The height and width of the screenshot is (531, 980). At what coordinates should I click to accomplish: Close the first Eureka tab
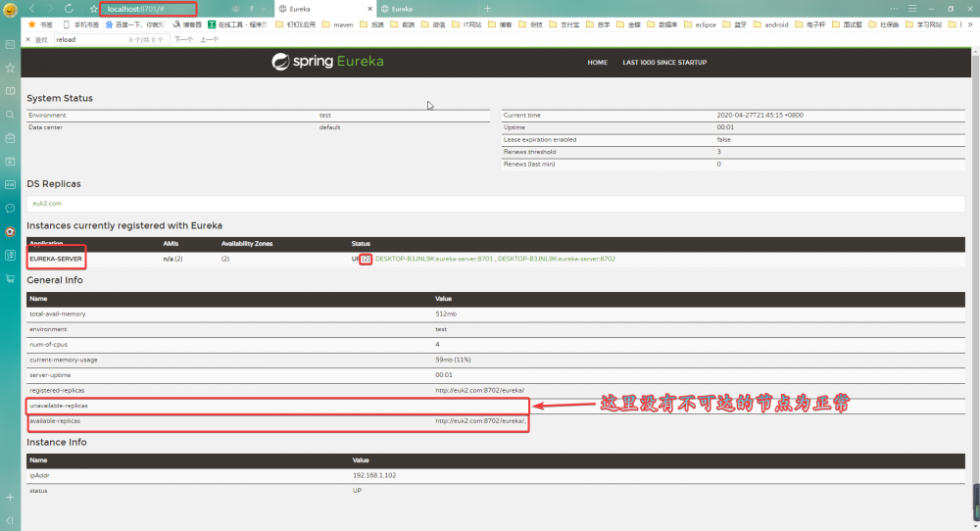click(x=369, y=9)
